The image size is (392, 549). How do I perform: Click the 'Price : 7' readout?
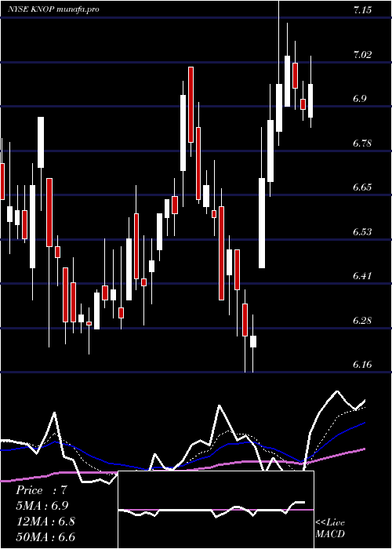coord(42,490)
